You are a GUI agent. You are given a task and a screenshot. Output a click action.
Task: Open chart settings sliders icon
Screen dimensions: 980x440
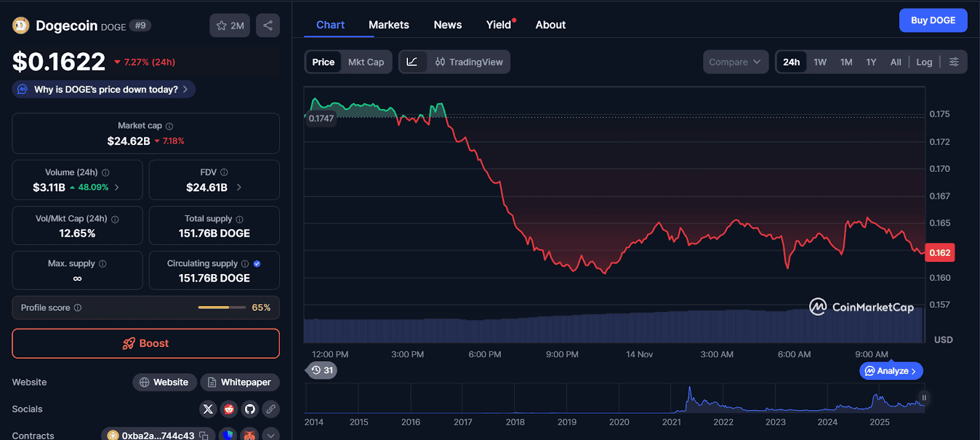pyautogui.click(x=954, y=62)
